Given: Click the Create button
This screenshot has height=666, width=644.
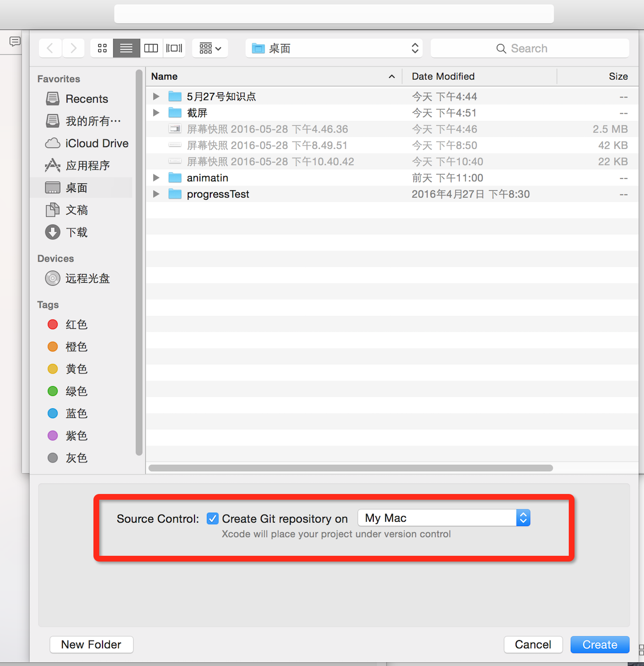Looking at the screenshot, I should [599, 644].
